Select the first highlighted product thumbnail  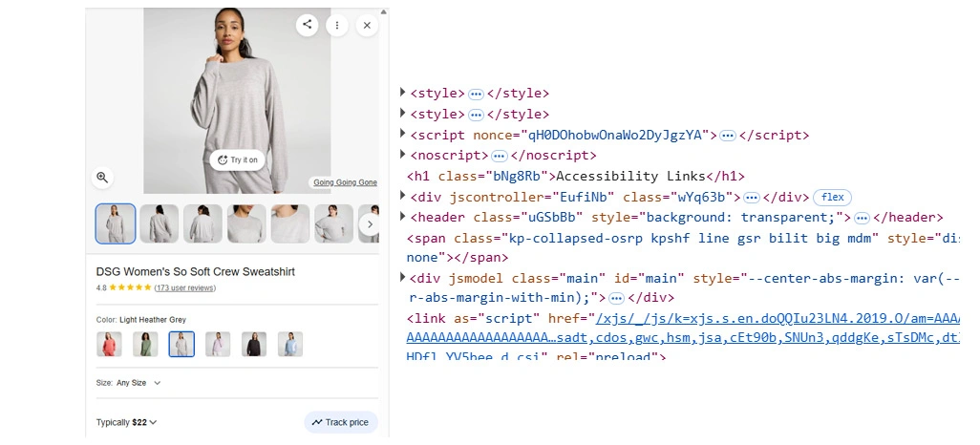pos(116,223)
